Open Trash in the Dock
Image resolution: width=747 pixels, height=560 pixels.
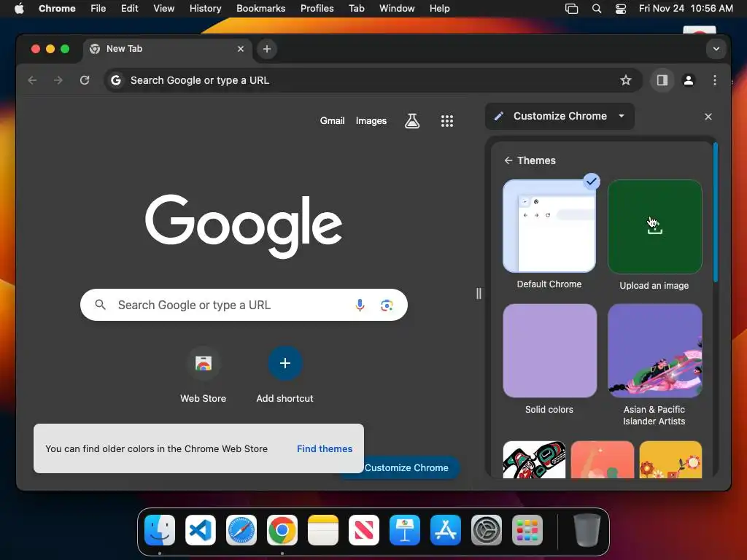tap(587, 530)
